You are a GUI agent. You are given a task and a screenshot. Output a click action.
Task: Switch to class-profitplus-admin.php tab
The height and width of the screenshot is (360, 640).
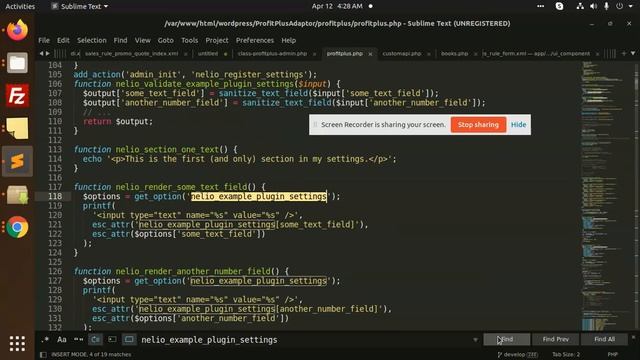(272, 53)
